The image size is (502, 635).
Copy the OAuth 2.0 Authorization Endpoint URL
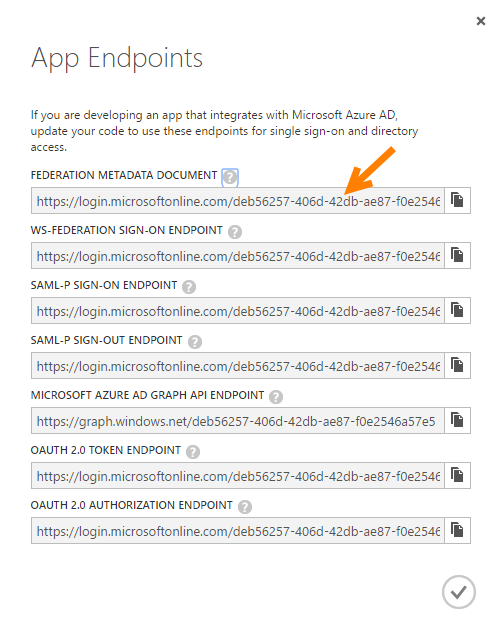(457, 530)
